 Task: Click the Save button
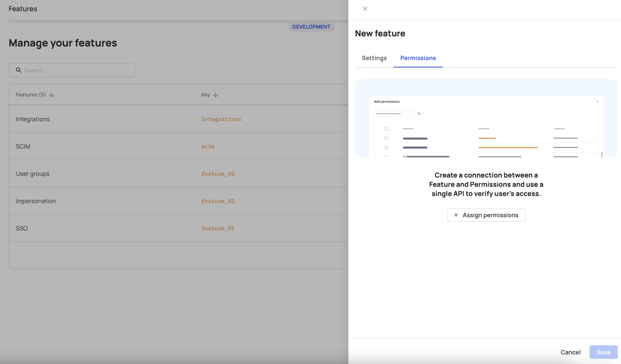(x=603, y=352)
